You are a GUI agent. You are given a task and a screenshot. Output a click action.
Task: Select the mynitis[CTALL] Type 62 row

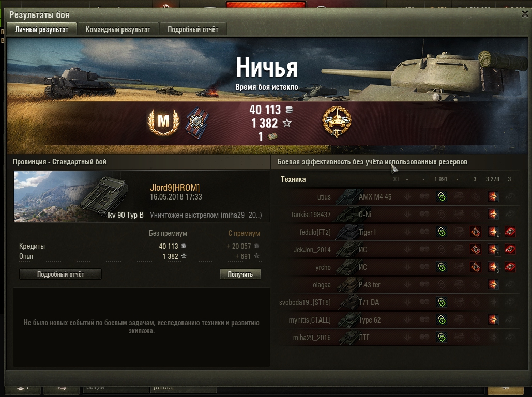399,319
